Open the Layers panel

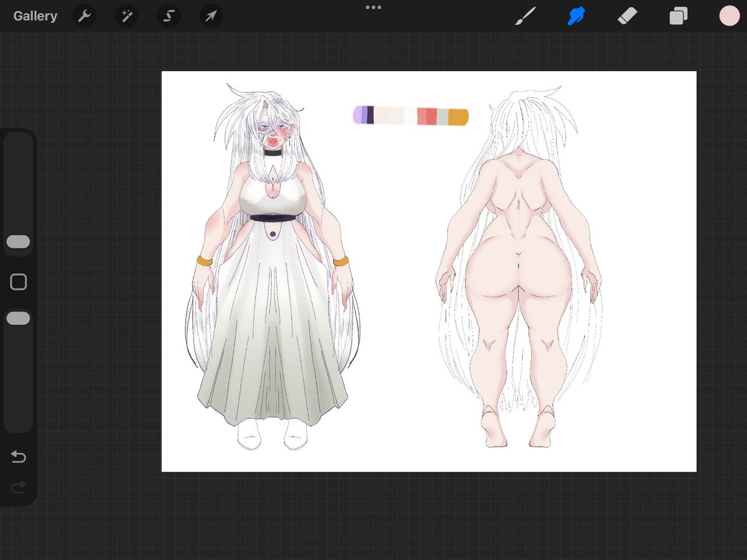[679, 16]
